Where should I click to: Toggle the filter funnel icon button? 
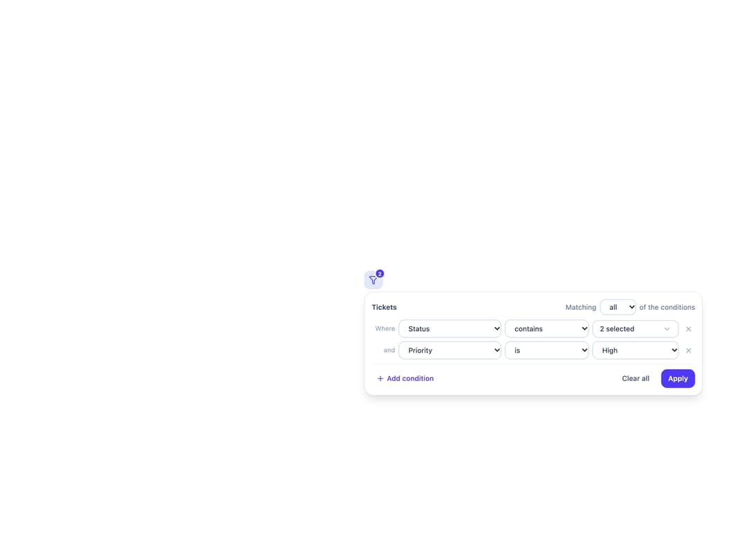[x=373, y=280]
